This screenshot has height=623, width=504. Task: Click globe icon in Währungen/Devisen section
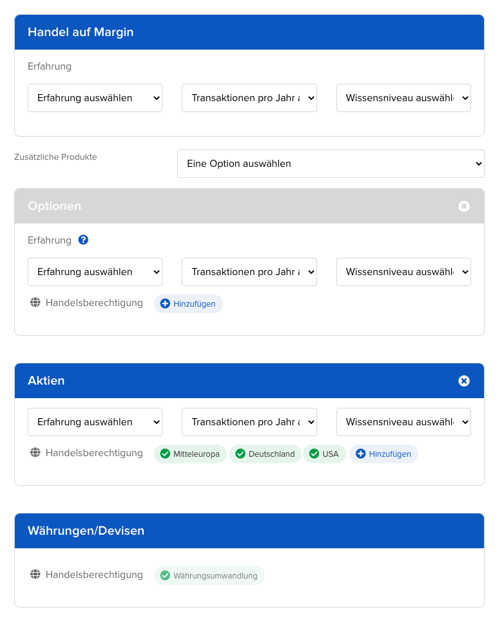35,574
